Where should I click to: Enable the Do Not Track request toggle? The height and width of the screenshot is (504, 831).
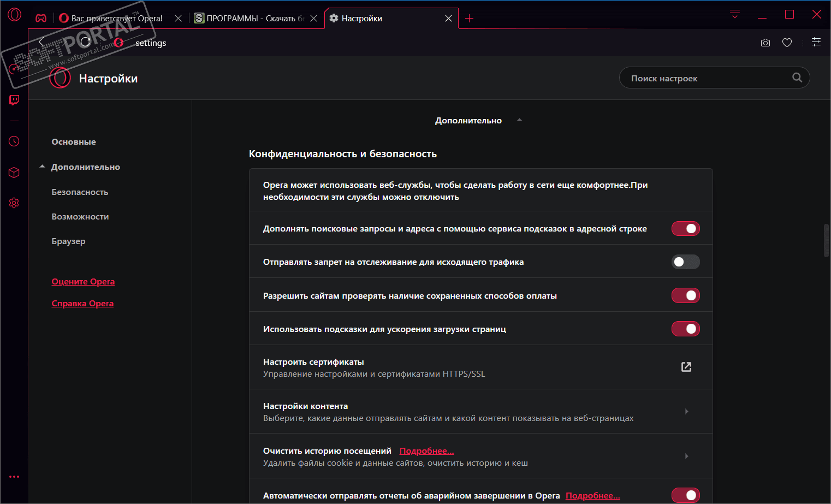click(686, 262)
